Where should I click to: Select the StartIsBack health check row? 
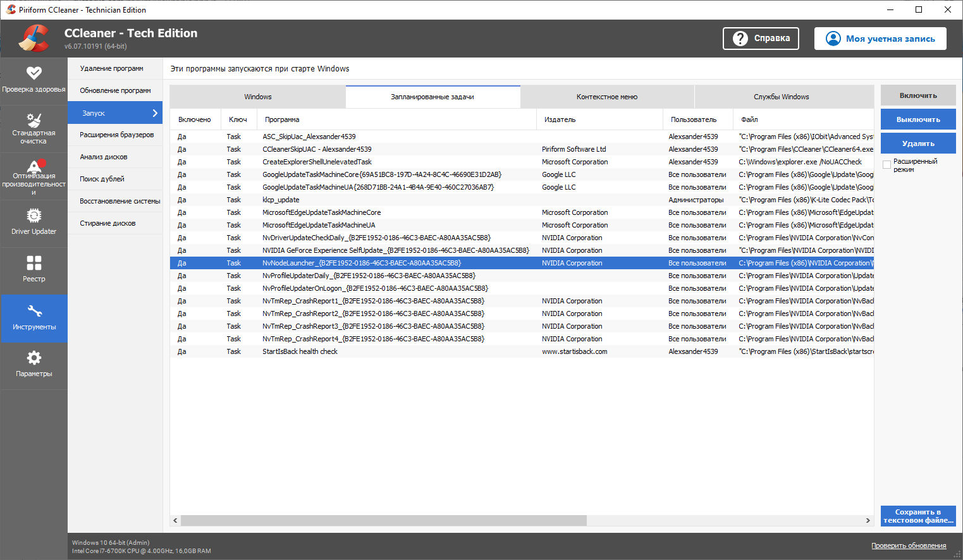coord(300,351)
